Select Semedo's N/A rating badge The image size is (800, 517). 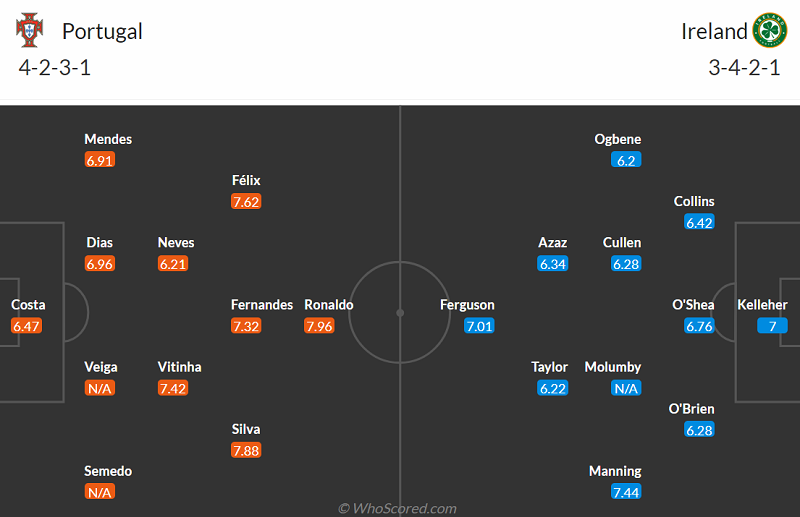point(100,492)
